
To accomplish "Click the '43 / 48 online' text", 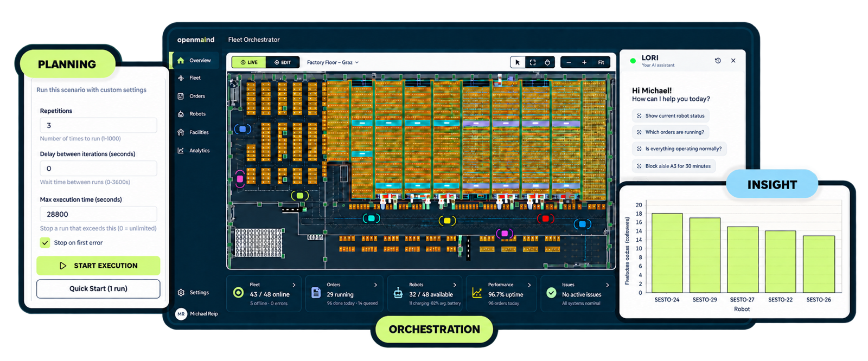I will point(270,294).
